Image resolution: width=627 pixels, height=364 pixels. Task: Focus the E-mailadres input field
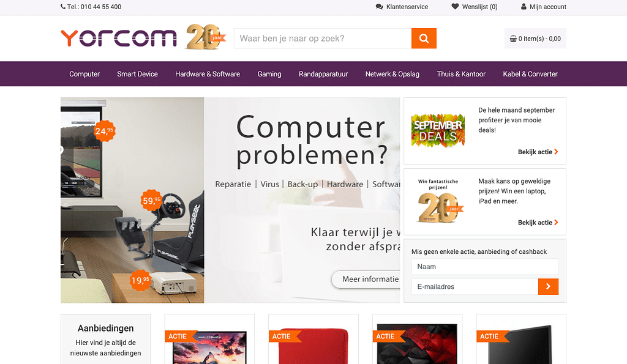[x=475, y=286]
